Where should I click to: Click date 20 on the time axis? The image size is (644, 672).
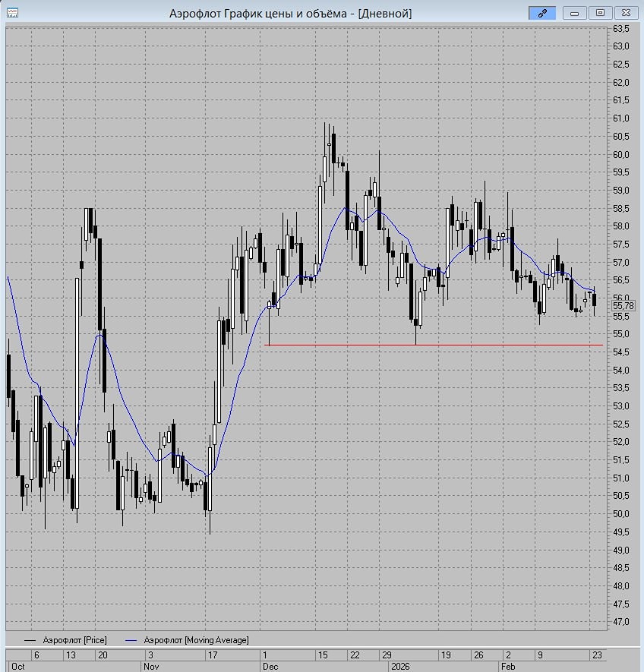click(103, 655)
